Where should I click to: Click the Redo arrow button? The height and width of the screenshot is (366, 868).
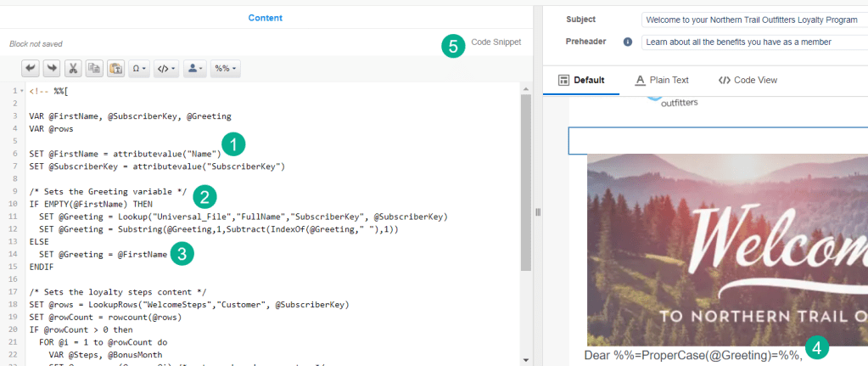tap(52, 68)
